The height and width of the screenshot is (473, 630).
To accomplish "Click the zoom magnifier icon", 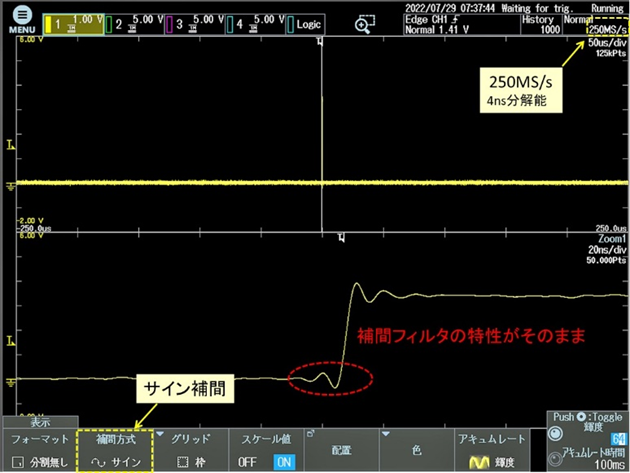I will coord(364,24).
